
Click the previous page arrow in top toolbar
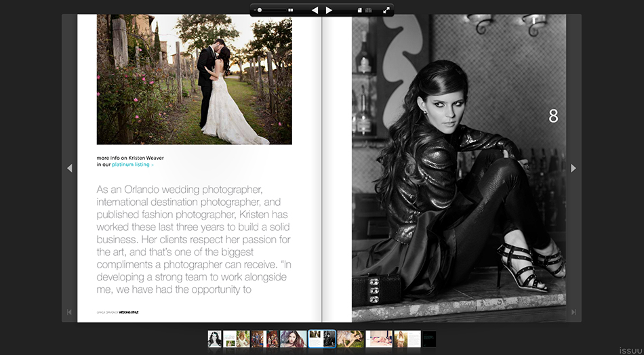315,10
